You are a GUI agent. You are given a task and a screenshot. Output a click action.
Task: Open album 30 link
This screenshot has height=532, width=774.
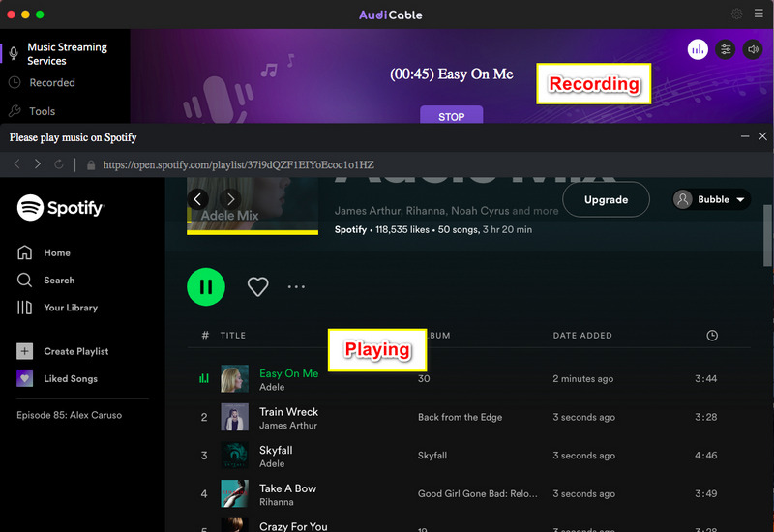(x=424, y=378)
